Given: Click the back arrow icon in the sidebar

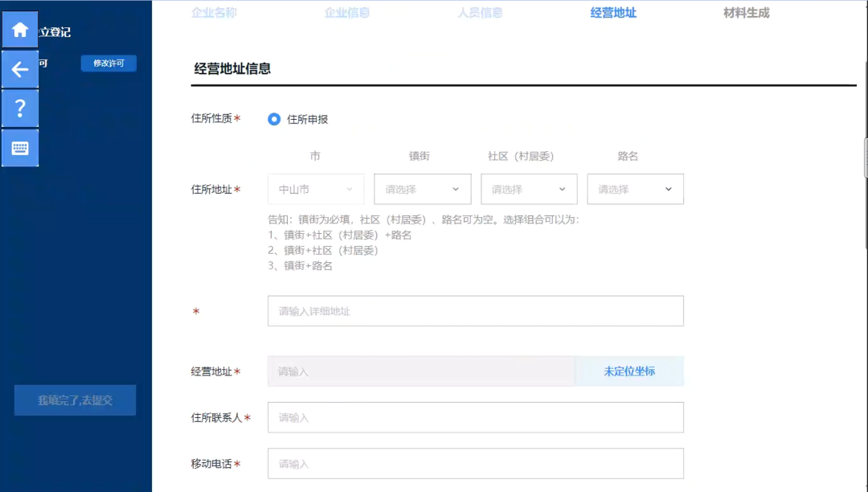Looking at the screenshot, I should pyautogui.click(x=20, y=69).
